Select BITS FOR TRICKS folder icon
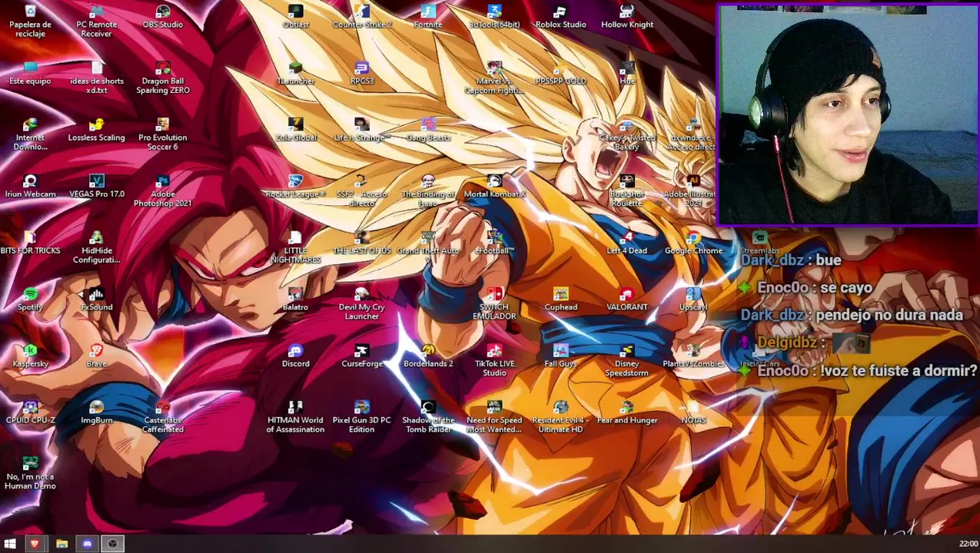Viewport: 980px width, 553px height. [30, 242]
